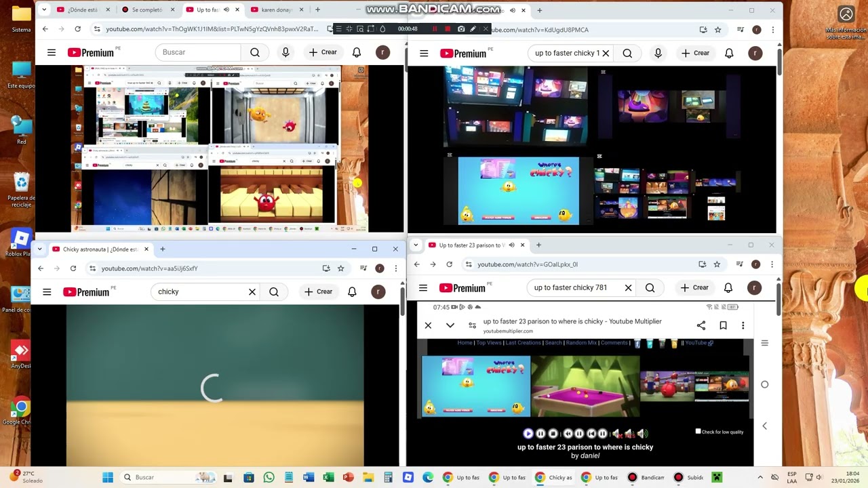The image size is (868, 488).
Task: Open a new tab in the multi-tab Chrome window
Action: (317, 9)
